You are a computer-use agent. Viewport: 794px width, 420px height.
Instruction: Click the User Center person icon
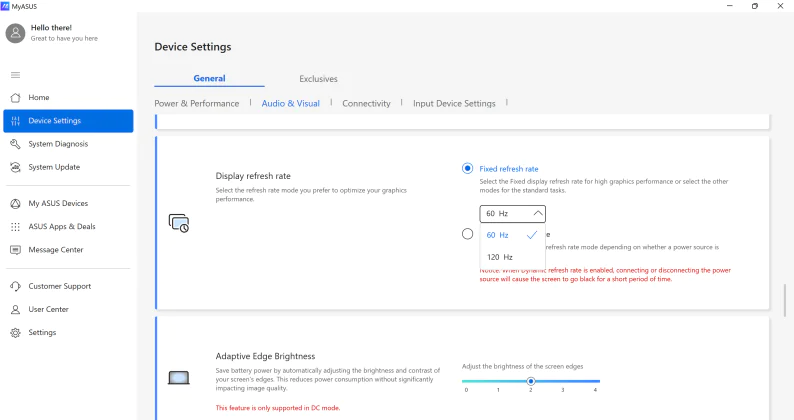16,309
